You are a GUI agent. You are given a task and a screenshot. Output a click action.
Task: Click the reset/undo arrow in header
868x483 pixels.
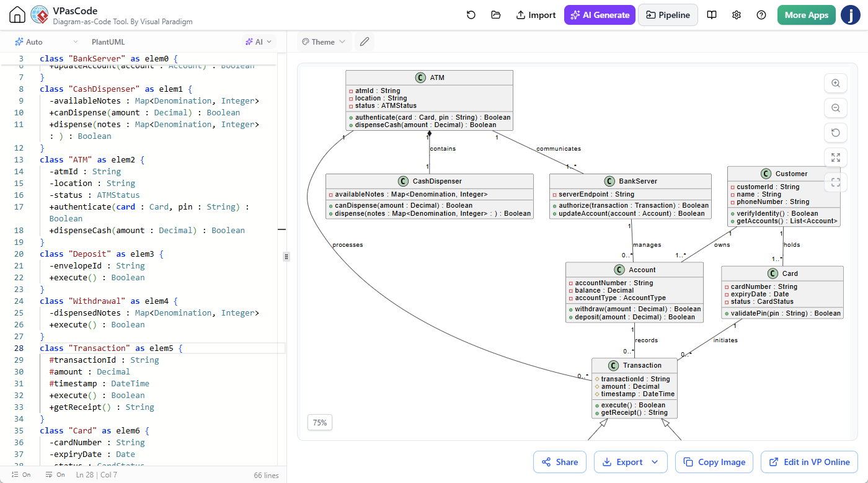pos(471,15)
